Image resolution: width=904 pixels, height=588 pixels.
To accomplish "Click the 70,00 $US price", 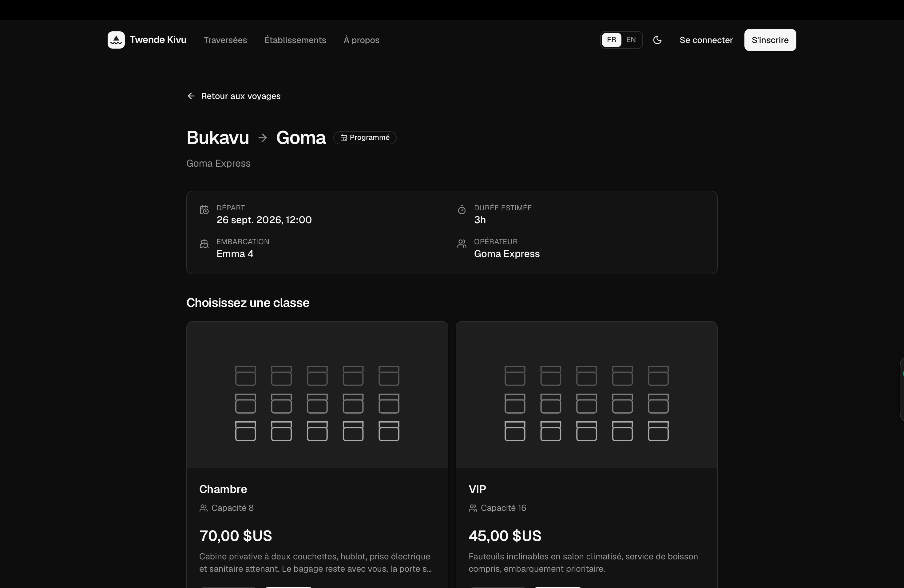I will (x=236, y=536).
